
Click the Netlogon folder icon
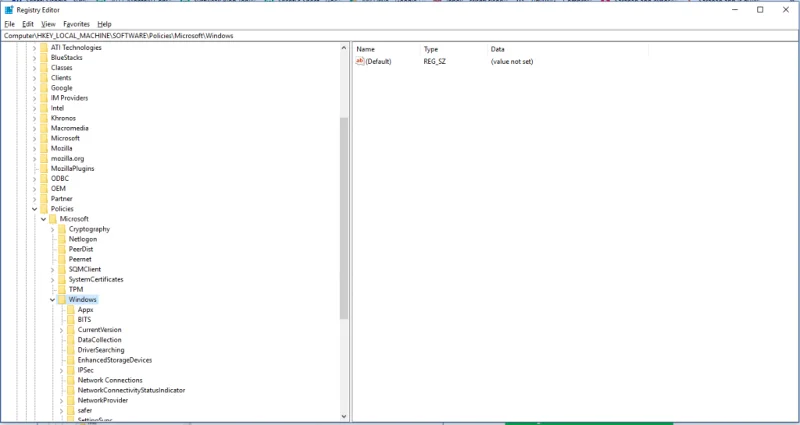click(x=62, y=239)
